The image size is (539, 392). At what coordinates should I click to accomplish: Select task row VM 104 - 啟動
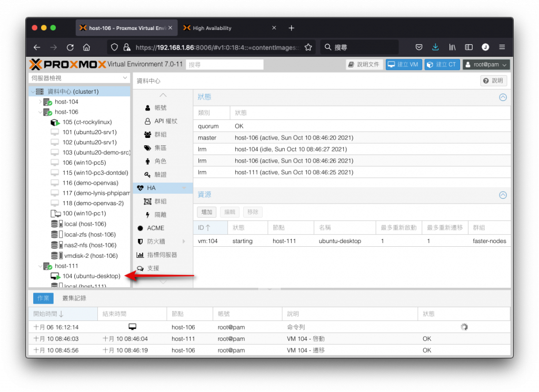(269, 339)
